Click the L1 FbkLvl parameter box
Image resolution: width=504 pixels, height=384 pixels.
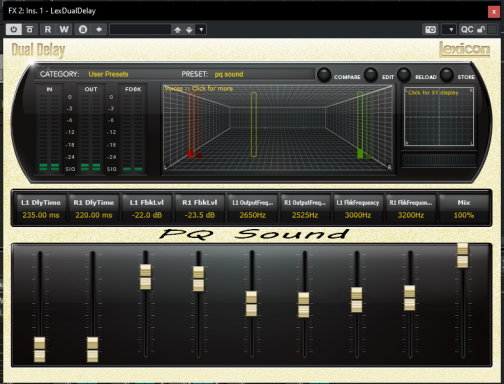pos(147,208)
